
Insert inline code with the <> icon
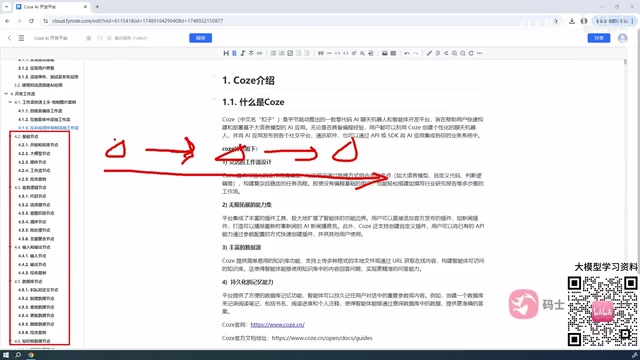point(346,53)
